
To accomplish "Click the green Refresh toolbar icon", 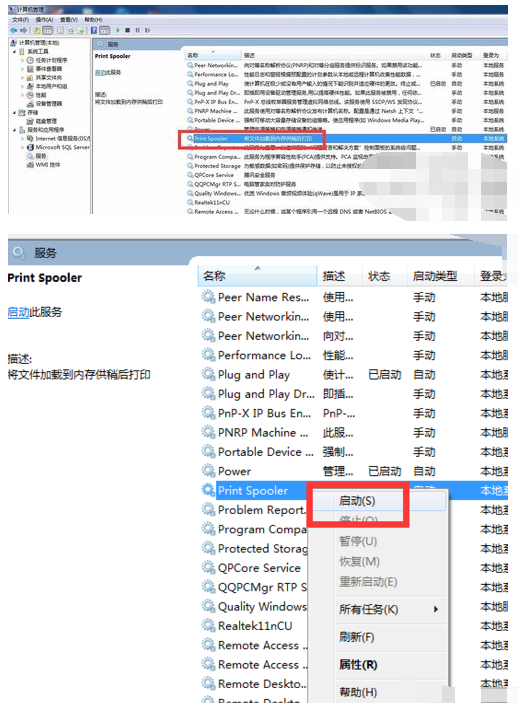I will [x=71, y=30].
